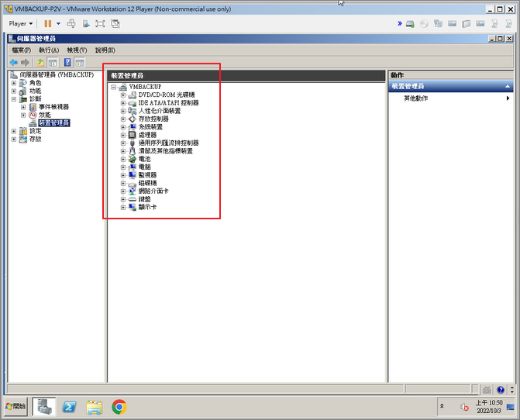Screen dimensions: 520x420
Task: Click the 滑鼠及其他指標裝置 mouse icon
Action: click(x=133, y=151)
